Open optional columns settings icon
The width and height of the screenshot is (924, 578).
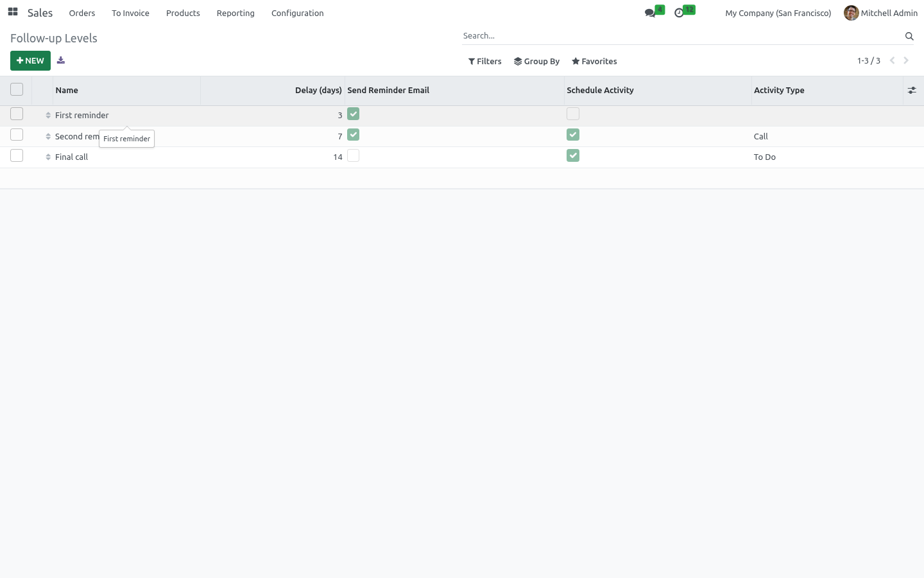coord(912,91)
